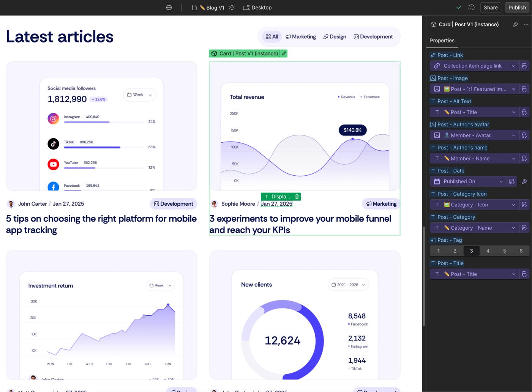Open the localization globe icon
This screenshot has width=532, height=392.
[x=169, y=7]
